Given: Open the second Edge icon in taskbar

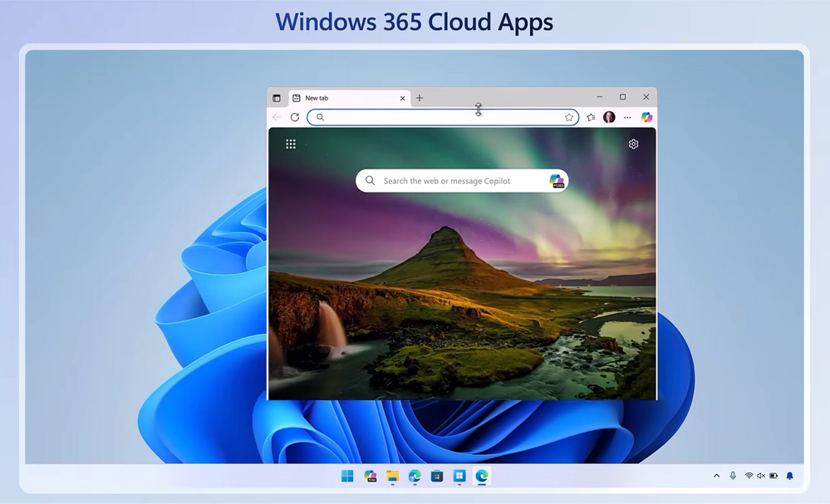Looking at the screenshot, I should pyautogui.click(x=415, y=476).
